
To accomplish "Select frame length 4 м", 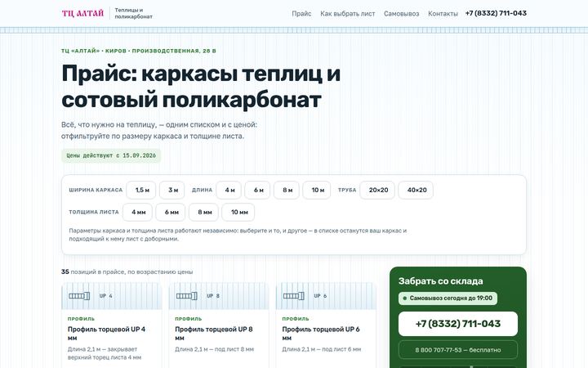I will 229,190.
